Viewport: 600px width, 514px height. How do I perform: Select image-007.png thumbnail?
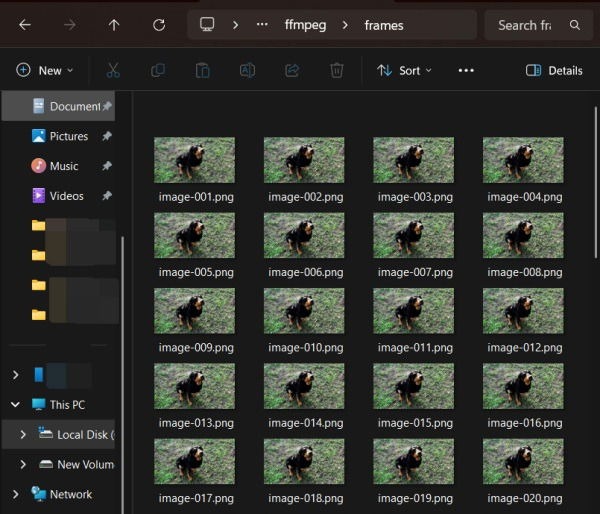[x=413, y=235]
